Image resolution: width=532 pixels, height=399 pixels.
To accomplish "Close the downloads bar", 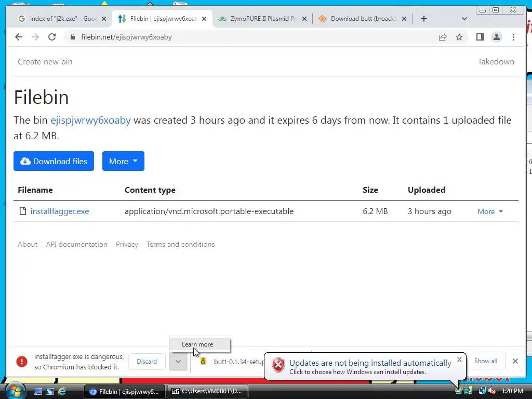I will coord(515,362).
